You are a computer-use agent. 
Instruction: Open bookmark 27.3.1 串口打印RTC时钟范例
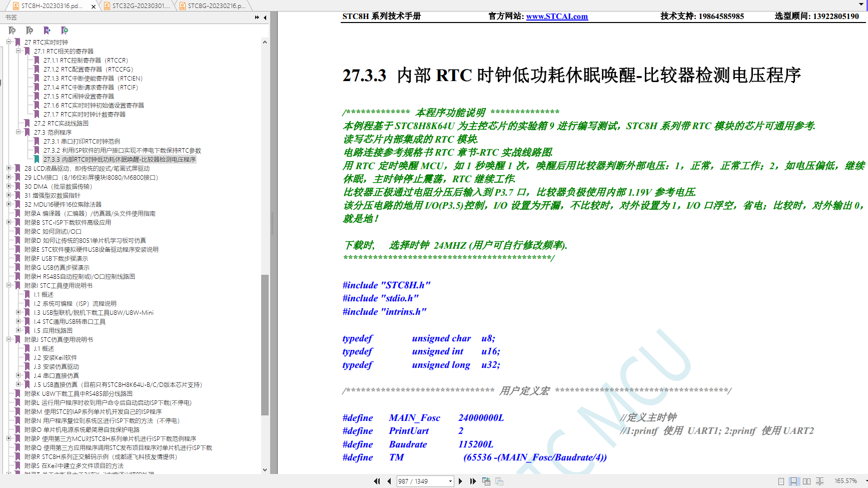(x=82, y=142)
